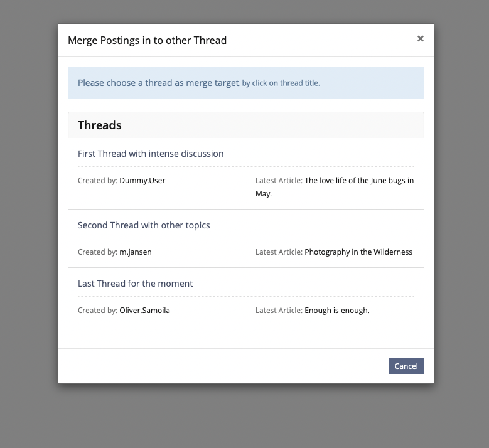Screen dimensions: 489x448
Task: Choose 'First Thread with intense discussion' as target
Action: pyautogui.click(x=151, y=154)
